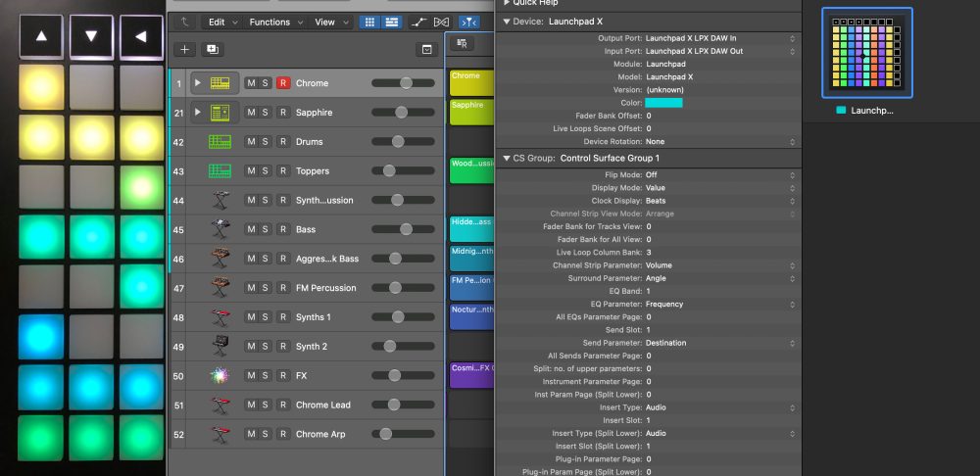Record-enable the Toppers track
Screen dimensions: 980x476
(x=283, y=170)
